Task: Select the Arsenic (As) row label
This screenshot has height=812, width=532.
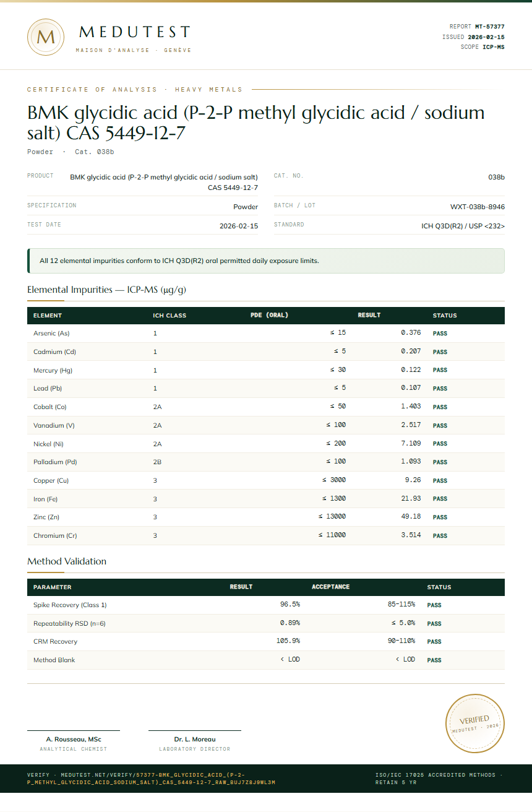Action: pos(51,334)
